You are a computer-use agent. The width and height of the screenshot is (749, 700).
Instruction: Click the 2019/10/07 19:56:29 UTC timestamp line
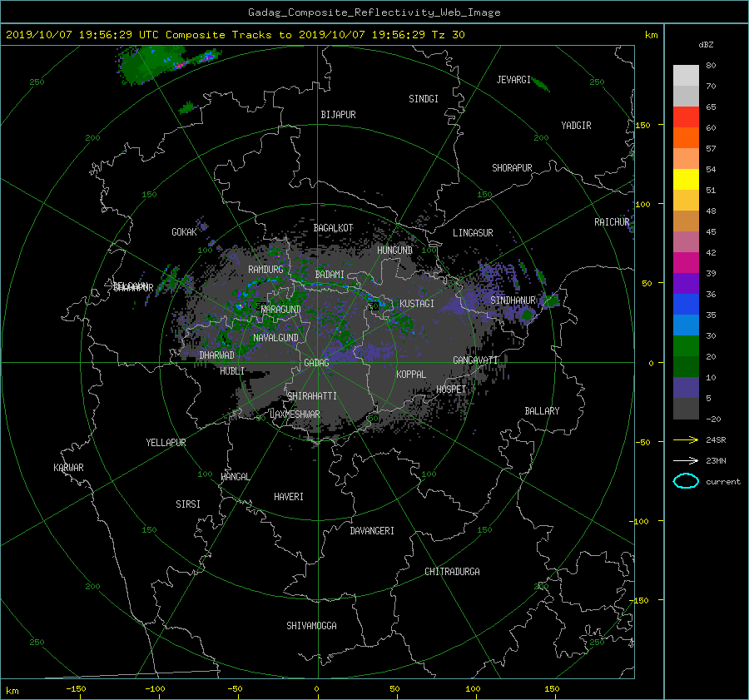point(235,34)
